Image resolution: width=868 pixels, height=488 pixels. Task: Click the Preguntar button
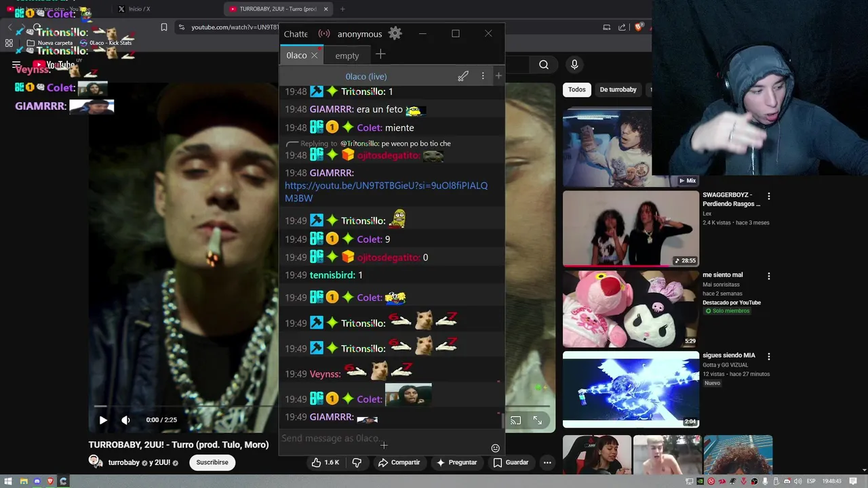456,462
